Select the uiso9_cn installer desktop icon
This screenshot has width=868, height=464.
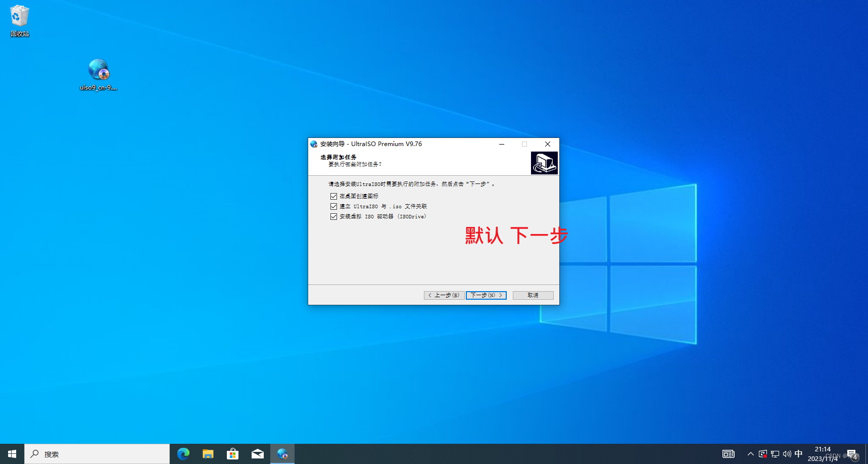pyautogui.click(x=99, y=74)
